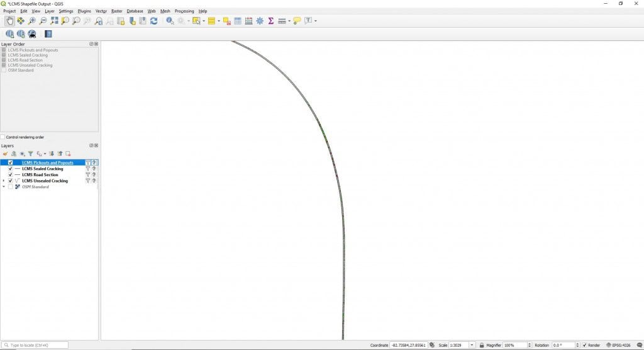Click Remove Layer icon in Layers panel
Viewport: 644px width, 350px height.
click(x=68, y=154)
